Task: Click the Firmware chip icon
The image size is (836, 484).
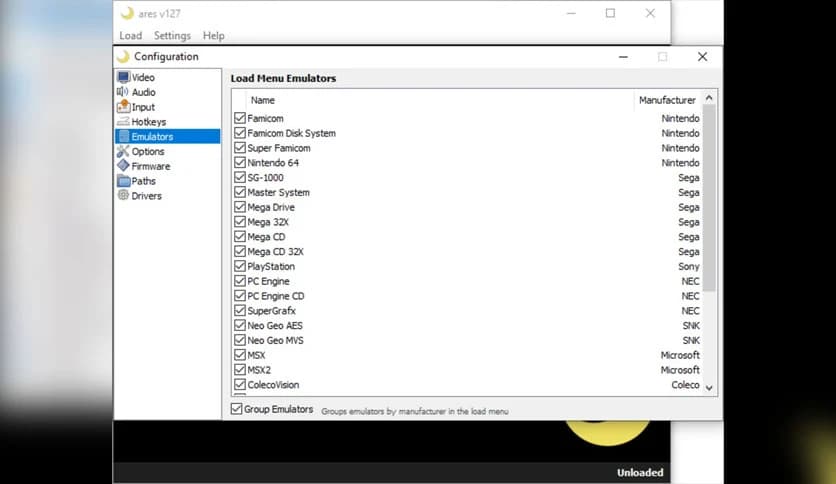Action: pos(124,166)
